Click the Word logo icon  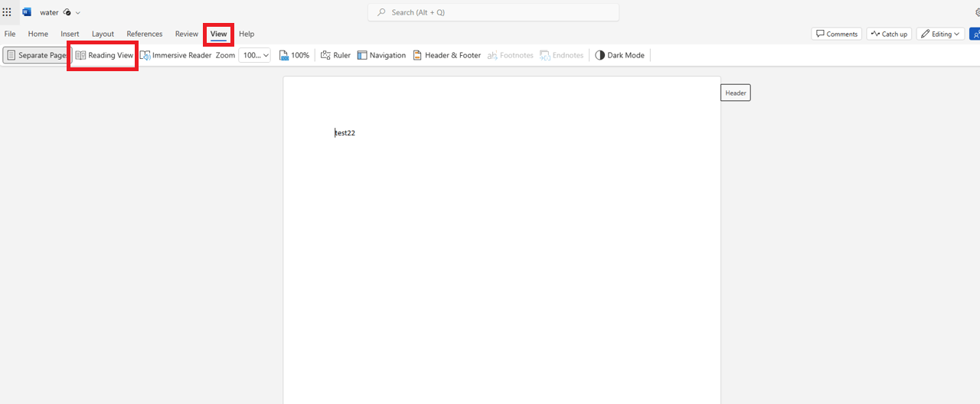coord(27,12)
